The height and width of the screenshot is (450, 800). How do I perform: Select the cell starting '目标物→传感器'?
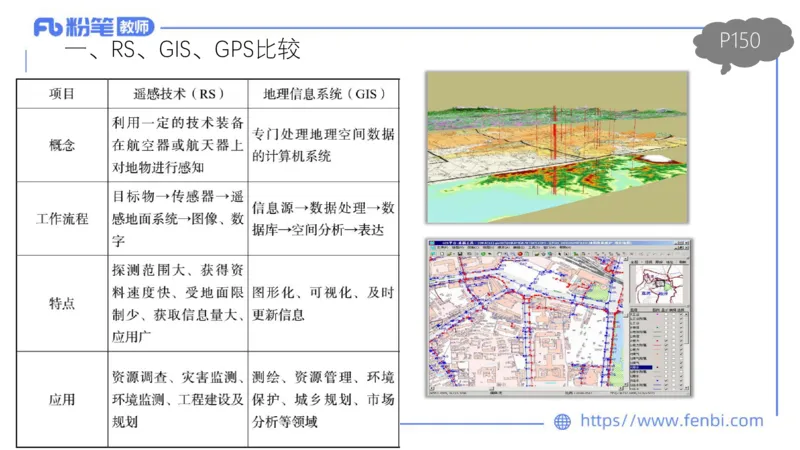pos(178,219)
